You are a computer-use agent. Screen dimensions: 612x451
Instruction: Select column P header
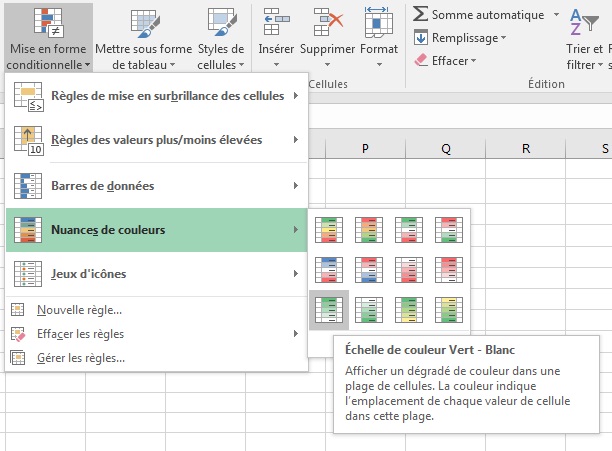[x=365, y=149]
